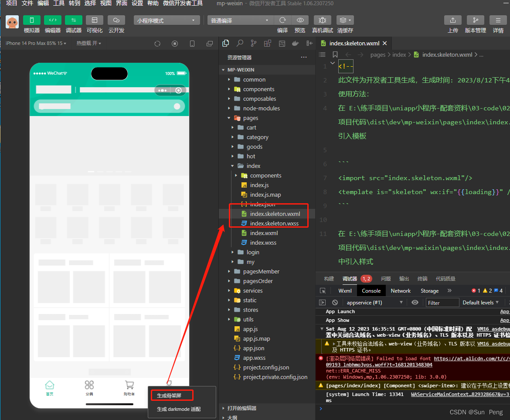Toggle the console live expression eye
The image size is (510, 420).
pyautogui.click(x=415, y=303)
